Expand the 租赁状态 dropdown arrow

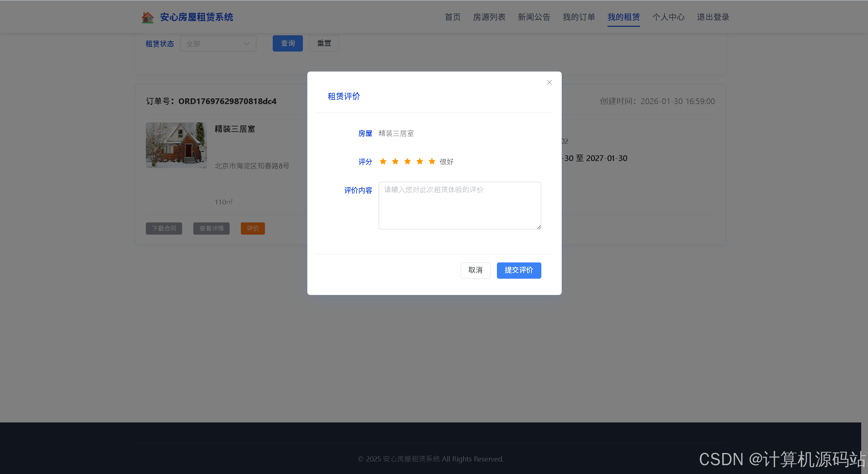(247, 44)
